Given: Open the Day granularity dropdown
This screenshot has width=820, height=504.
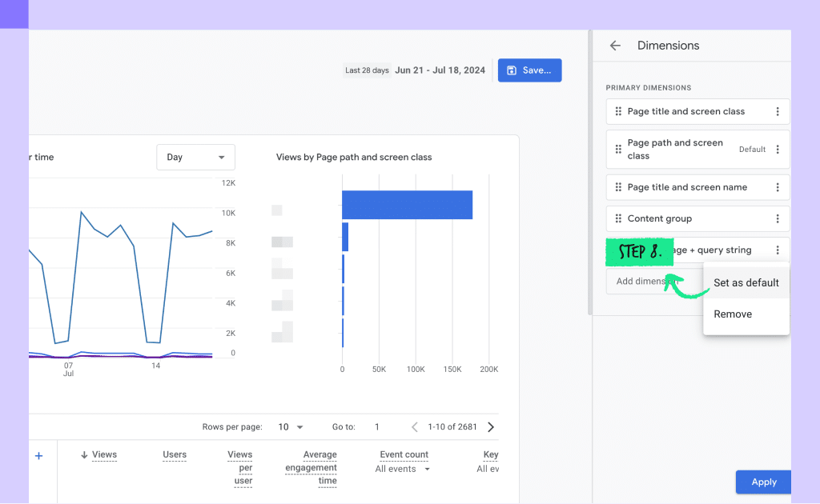Looking at the screenshot, I should 195,158.
